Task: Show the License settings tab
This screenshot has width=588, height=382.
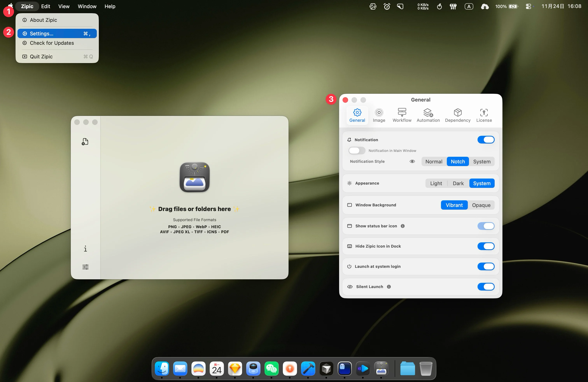Action: (484, 115)
